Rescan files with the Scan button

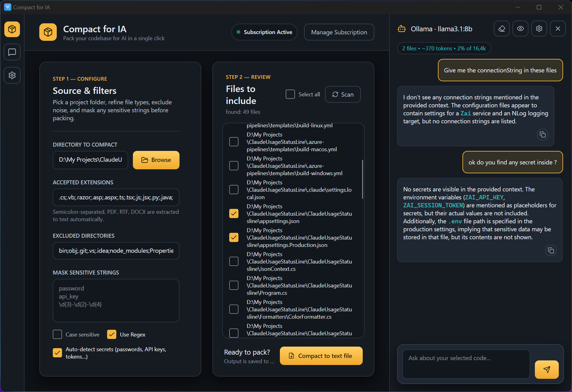click(x=343, y=94)
